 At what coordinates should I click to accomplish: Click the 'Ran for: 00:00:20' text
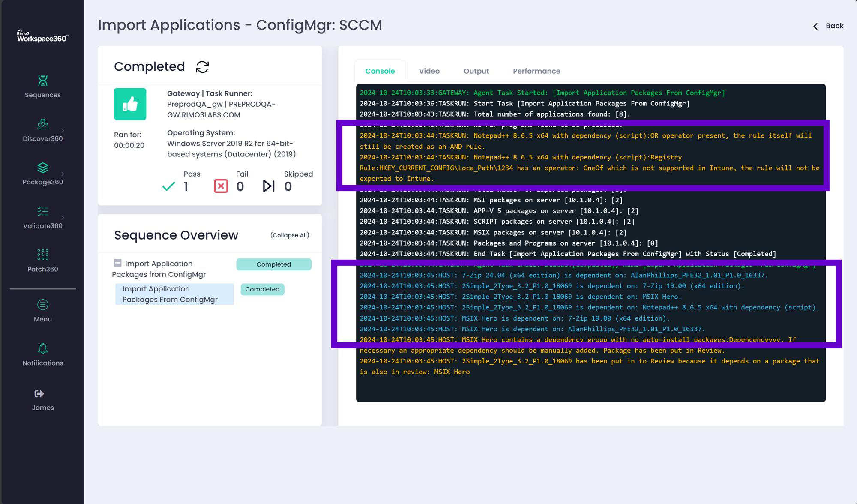coord(129,140)
